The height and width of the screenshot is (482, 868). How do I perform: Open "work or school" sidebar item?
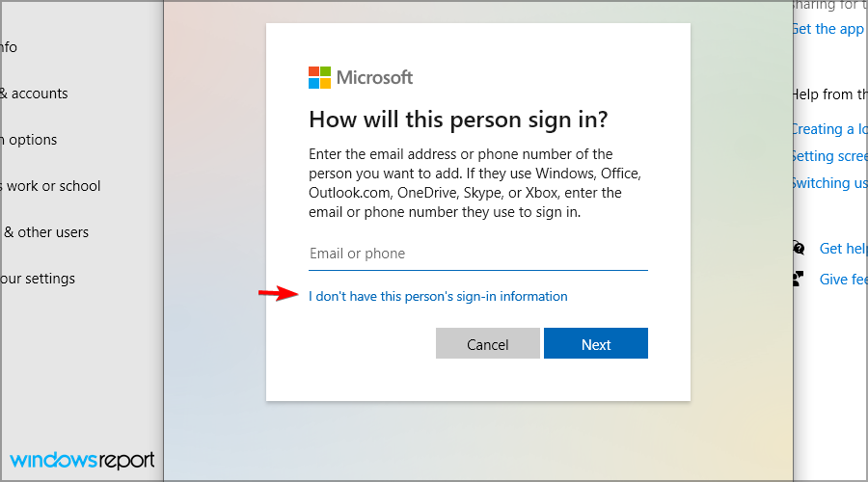tap(50, 186)
